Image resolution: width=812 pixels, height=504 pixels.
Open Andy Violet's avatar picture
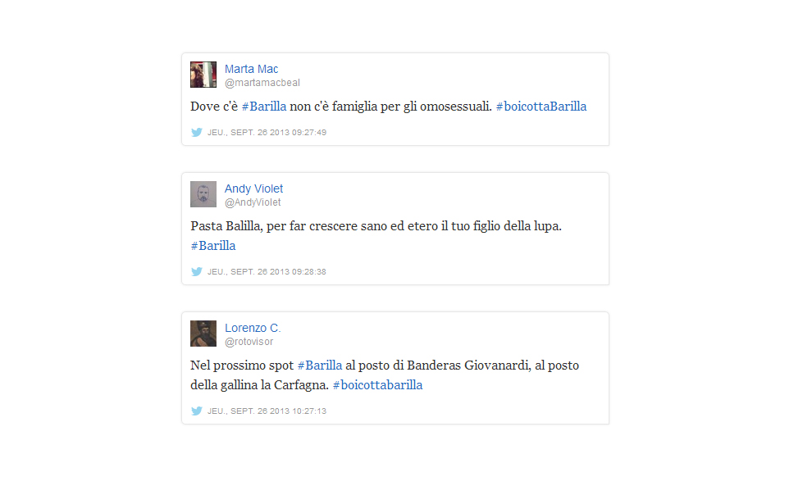pos(203,194)
